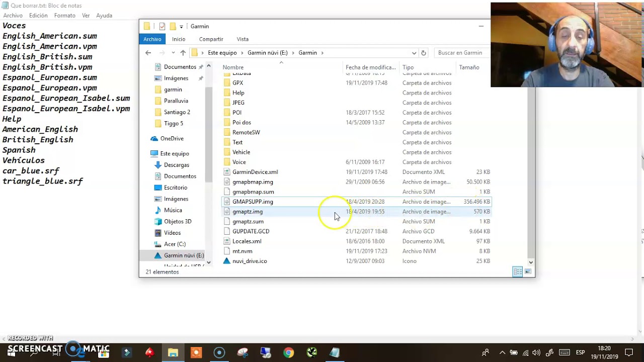Click the mt.nvm file icon
Screen dimensions: 644x362
click(x=227, y=251)
